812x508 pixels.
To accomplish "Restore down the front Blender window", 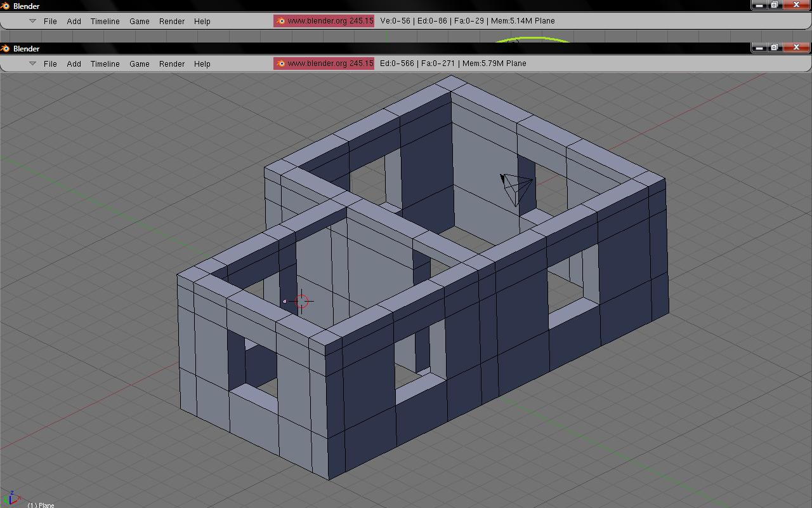I will [x=774, y=48].
